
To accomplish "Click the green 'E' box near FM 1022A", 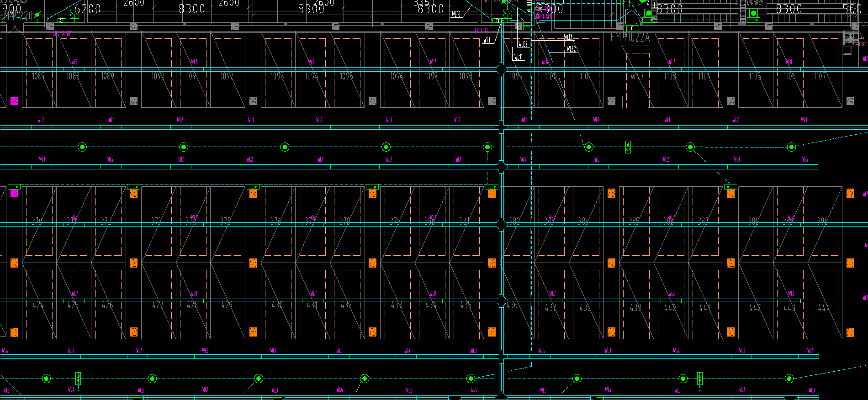I will (x=632, y=28).
